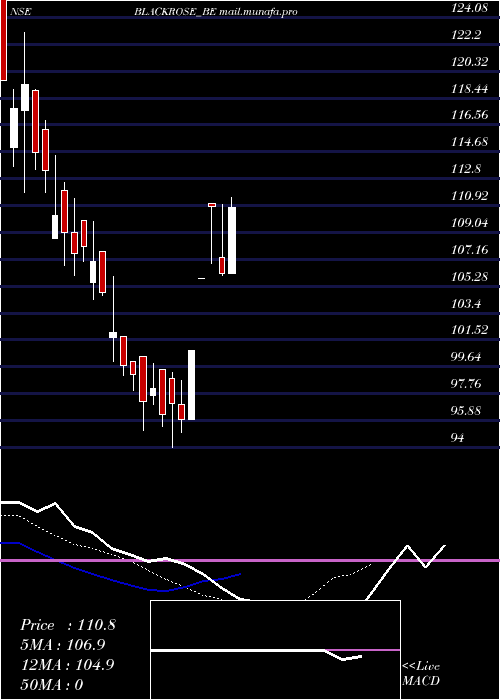Screen dimensions: 500x700
Task: Click the tall white candlestick rising from 95.88
Action: tap(192, 385)
